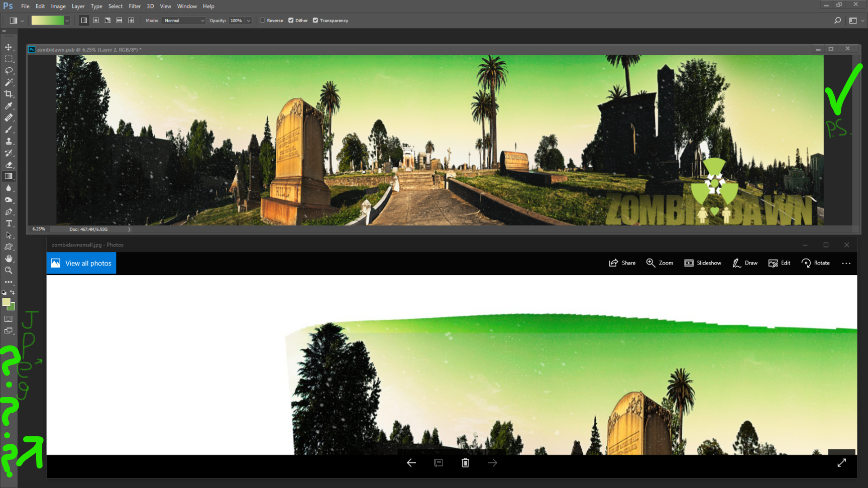Choose the Linear Gradient style button

[x=84, y=21]
